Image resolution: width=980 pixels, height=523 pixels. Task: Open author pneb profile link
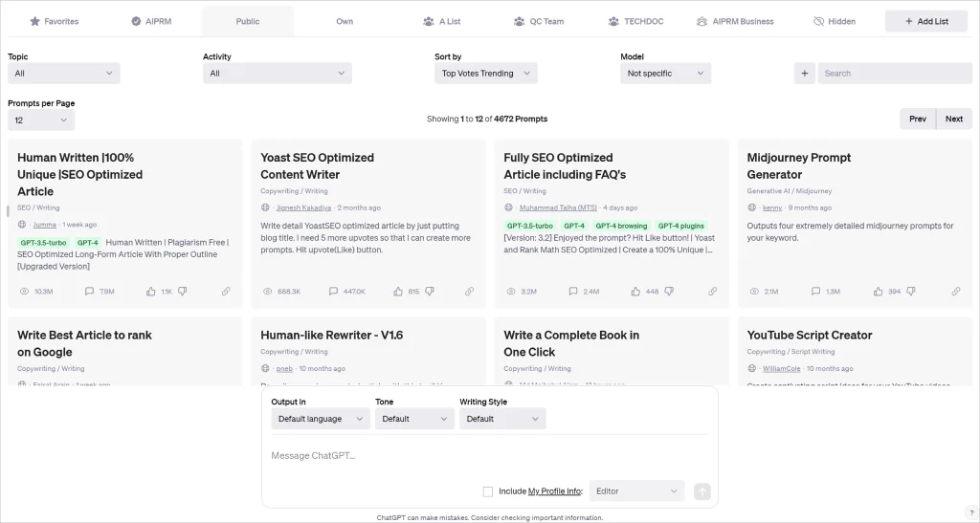[284, 369]
